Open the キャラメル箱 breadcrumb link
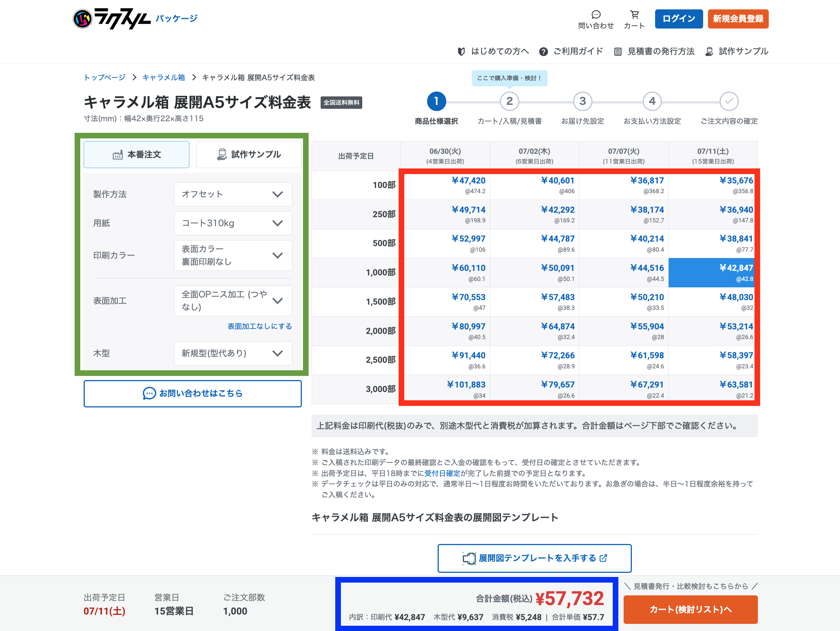This screenshot has height=631, width=840. pos(163,78)
